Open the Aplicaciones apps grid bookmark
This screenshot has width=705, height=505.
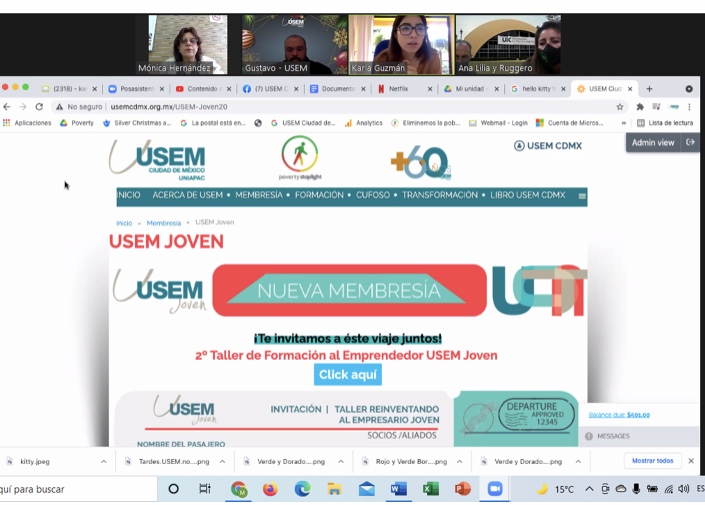(27, 123)
